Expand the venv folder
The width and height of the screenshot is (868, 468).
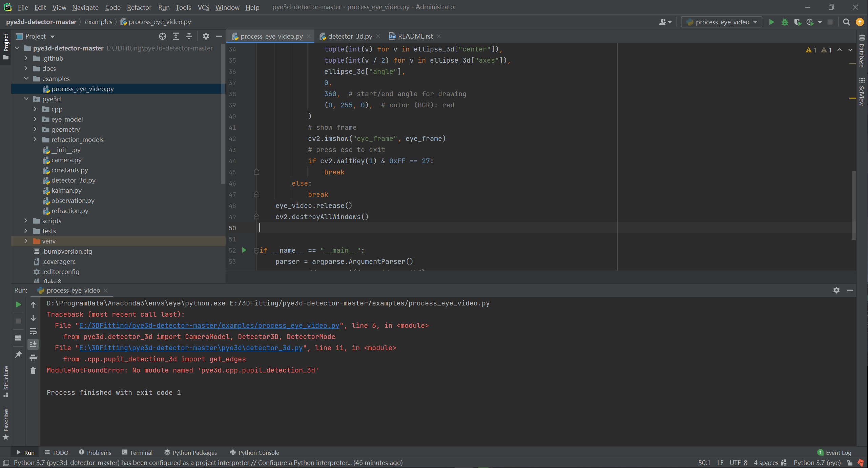[x=26, y=241]
